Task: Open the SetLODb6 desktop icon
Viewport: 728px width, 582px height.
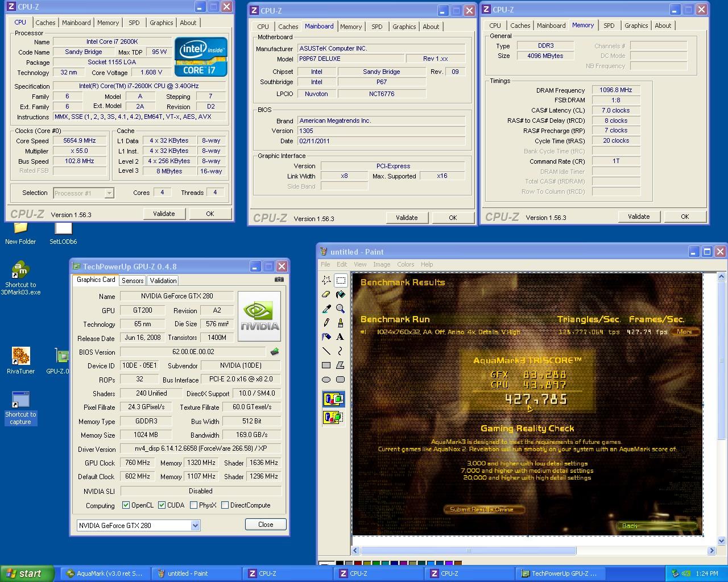Action: pos(63,233)
